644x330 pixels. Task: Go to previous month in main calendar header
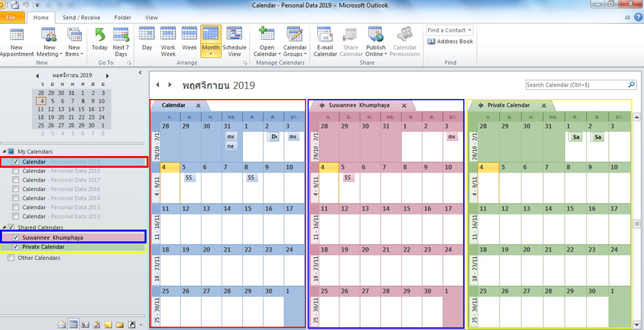coord(158,85)
